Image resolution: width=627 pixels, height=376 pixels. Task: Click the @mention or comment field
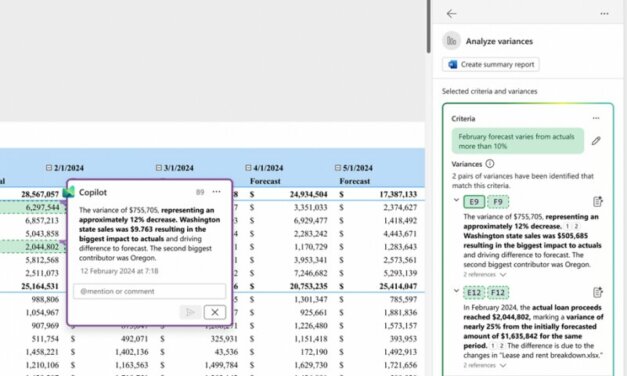coord(150,291)
